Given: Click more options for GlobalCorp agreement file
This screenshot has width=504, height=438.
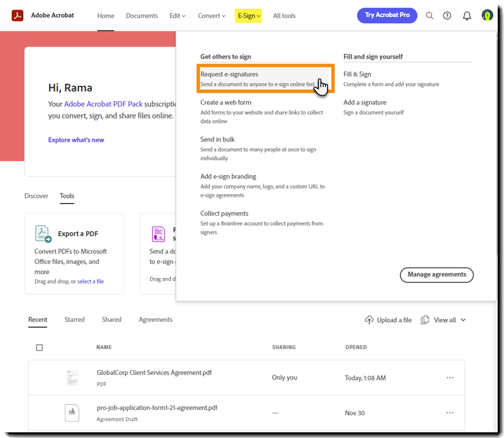Looking at the screenshot, I should [450, 377].
